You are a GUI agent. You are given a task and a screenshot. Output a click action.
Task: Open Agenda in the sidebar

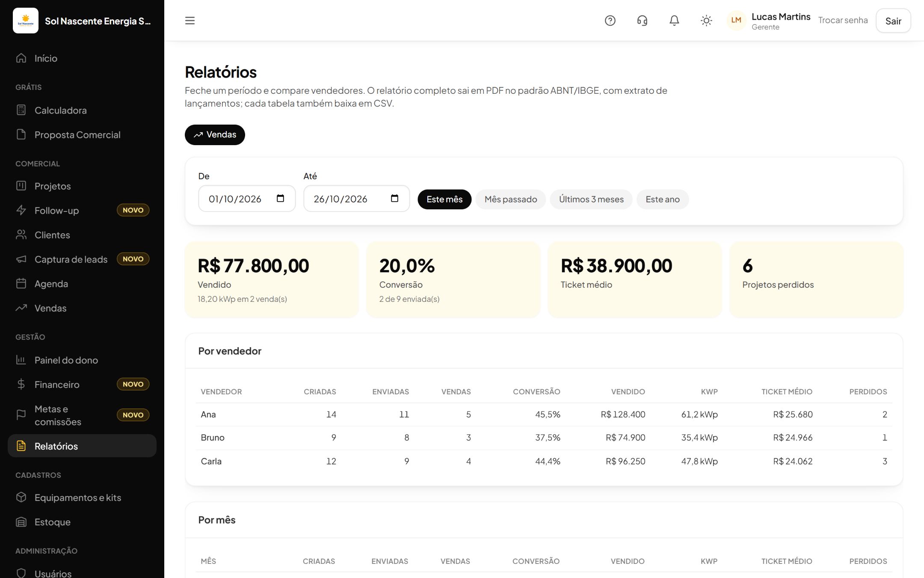[x=82, y=284]
